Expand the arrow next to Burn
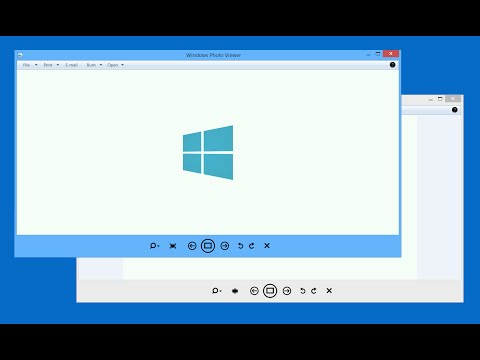Viewport: 480px width, 360px height. (101, 65)
